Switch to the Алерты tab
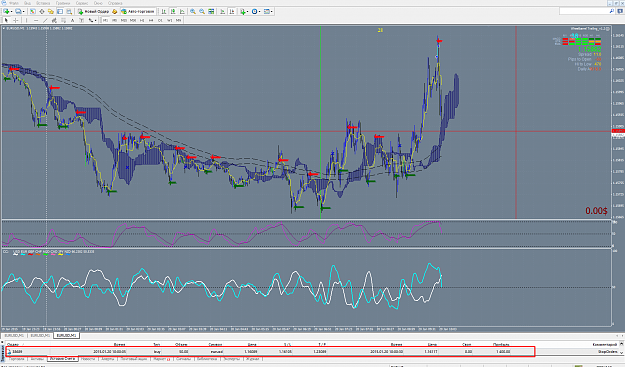 (x=108, y=359)
